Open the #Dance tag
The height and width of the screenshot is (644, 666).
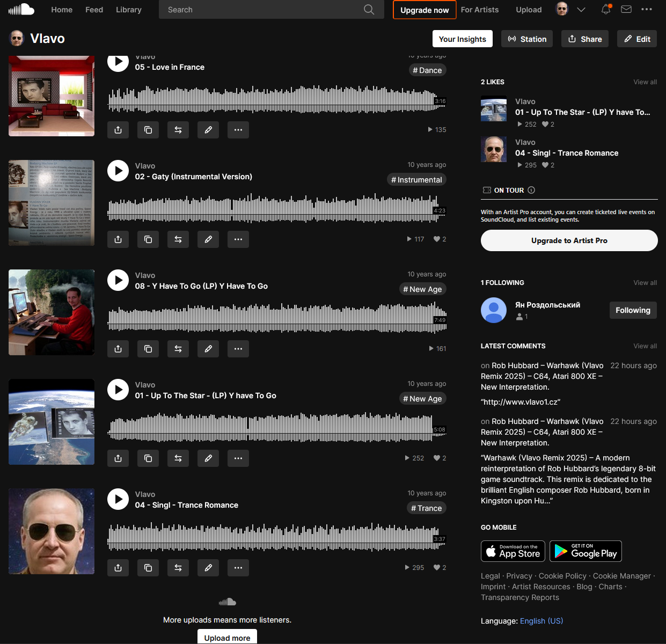tap(427, 70)
